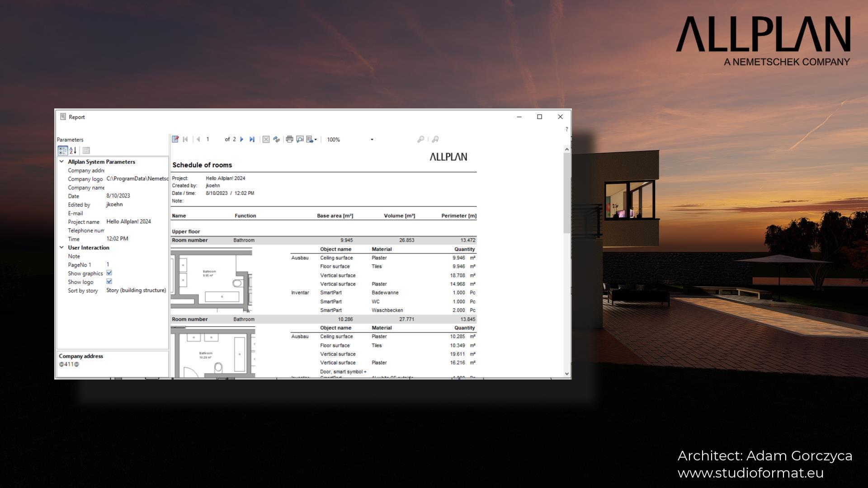
Task: Click the Schedule of rooms heading
Action: click(202, 165)
